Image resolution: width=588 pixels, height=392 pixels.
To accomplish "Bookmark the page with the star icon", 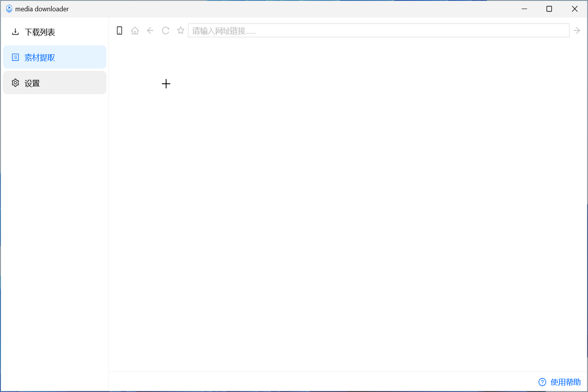I will point(181,30).
